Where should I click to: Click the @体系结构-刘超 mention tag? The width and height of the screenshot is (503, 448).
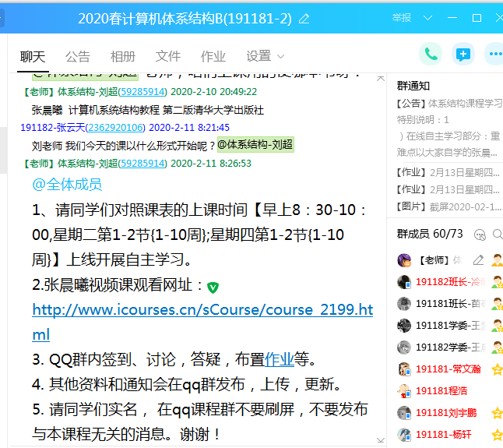[255, 145]
